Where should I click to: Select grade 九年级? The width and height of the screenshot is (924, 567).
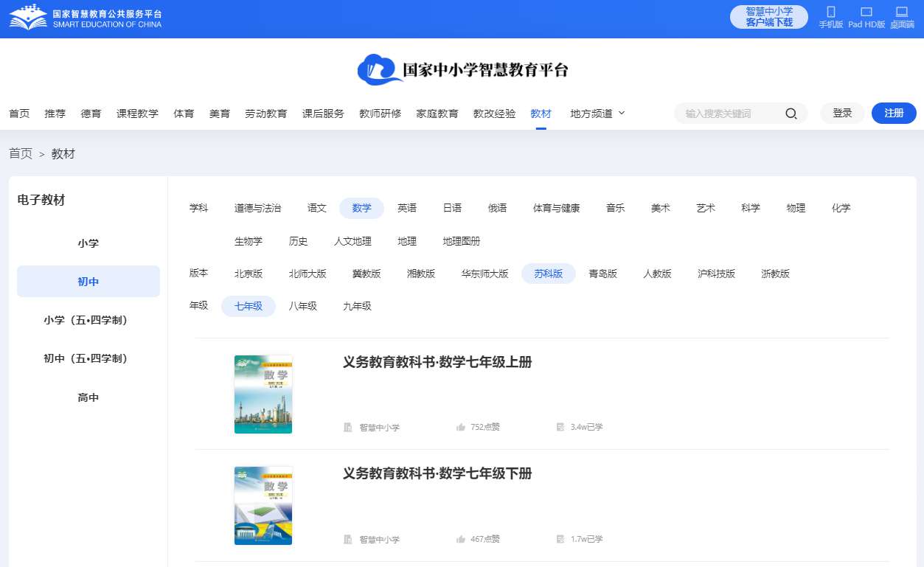click(x=357, y=306)
